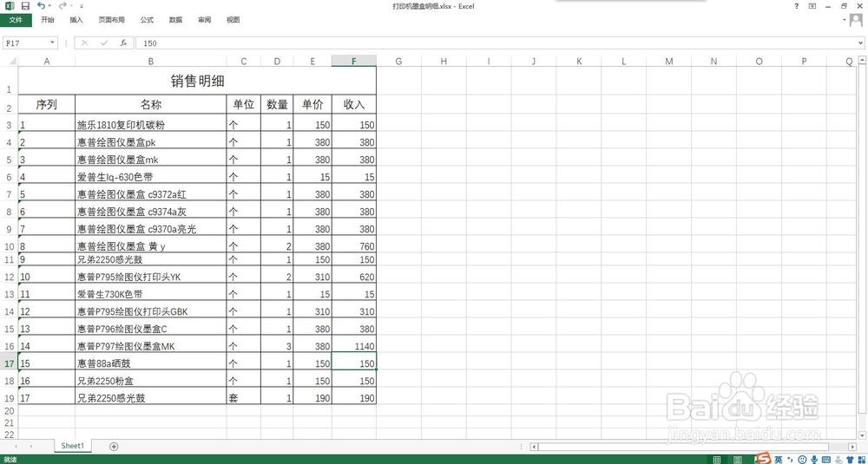Click the horizontal scrollbar right arrow
Viewport: 868px width, 464px height.
coord(852,447)
